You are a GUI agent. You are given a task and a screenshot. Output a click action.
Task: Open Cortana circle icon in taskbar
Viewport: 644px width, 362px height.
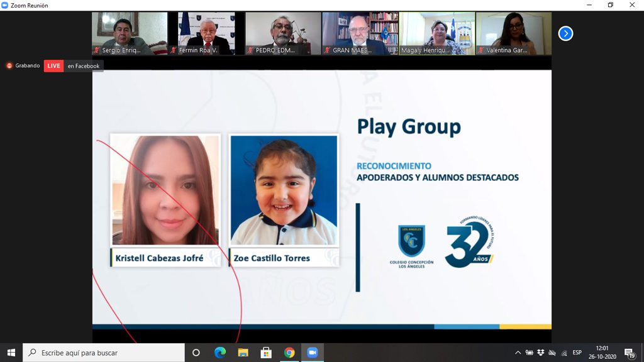click(x=196, y=353)
